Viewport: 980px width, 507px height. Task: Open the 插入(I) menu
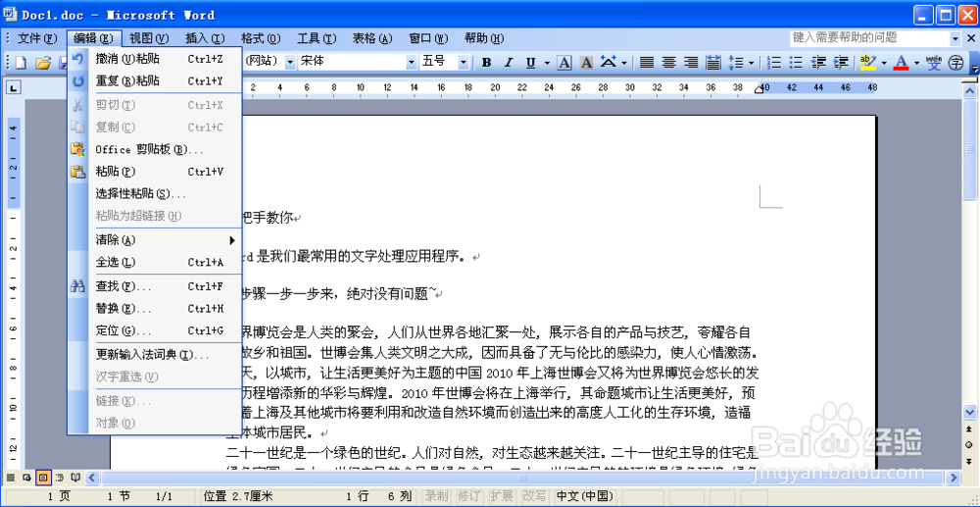205,38
